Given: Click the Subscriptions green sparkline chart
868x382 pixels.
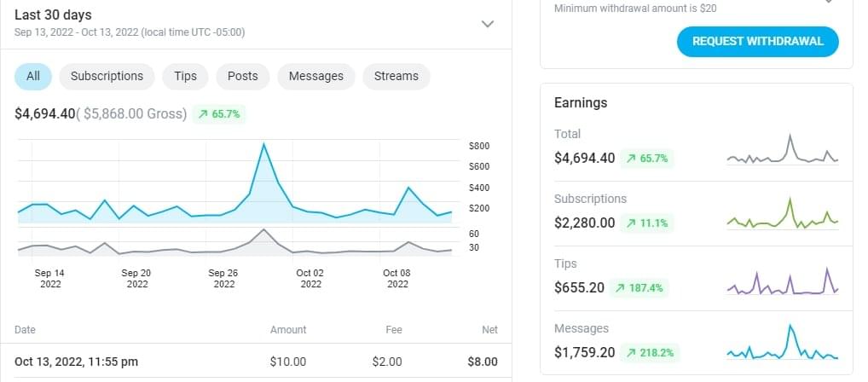Looking at the screenshot, I should pyautogui.click(x=782, y=215).
